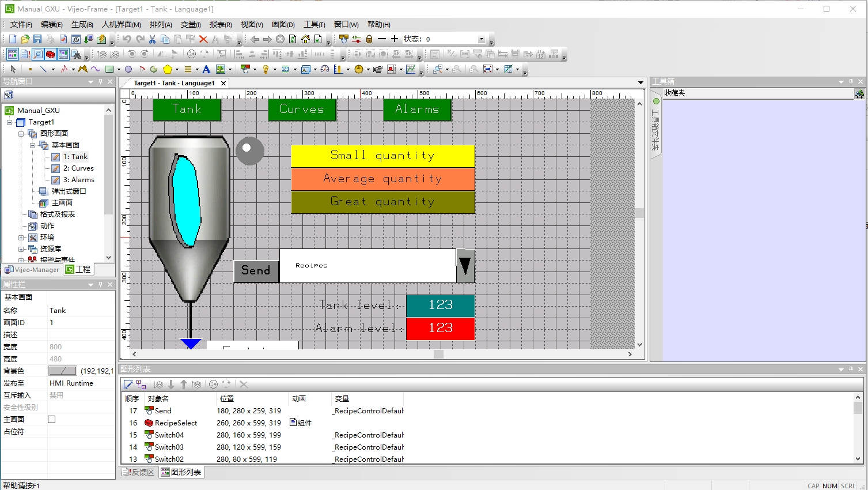Screen dimensions: 868x490
Task: Click the plus next-state icon
Action: coord(395,39)
